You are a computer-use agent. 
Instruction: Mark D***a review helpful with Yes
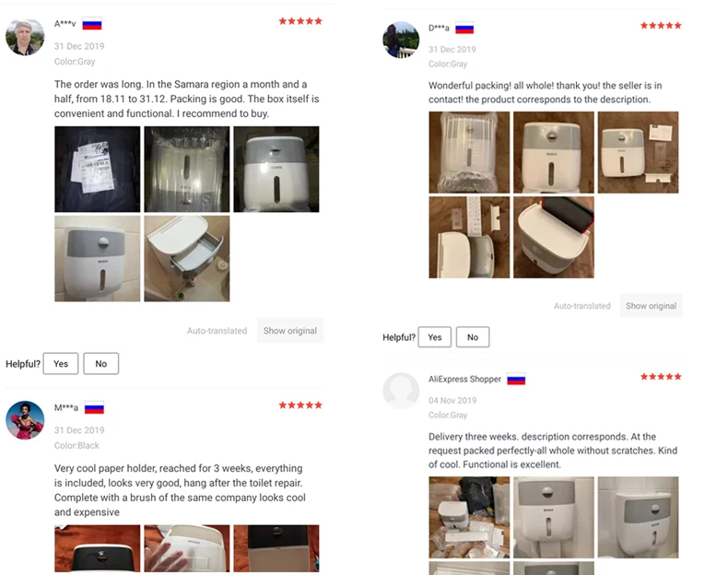click(x=435, y=337)
